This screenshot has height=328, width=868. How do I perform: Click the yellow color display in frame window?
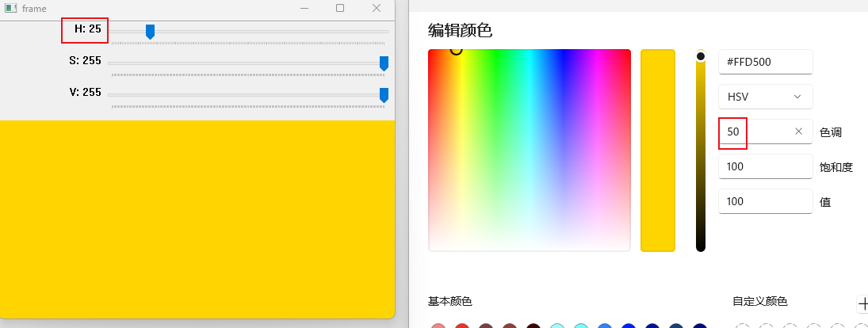pos(197,219)
